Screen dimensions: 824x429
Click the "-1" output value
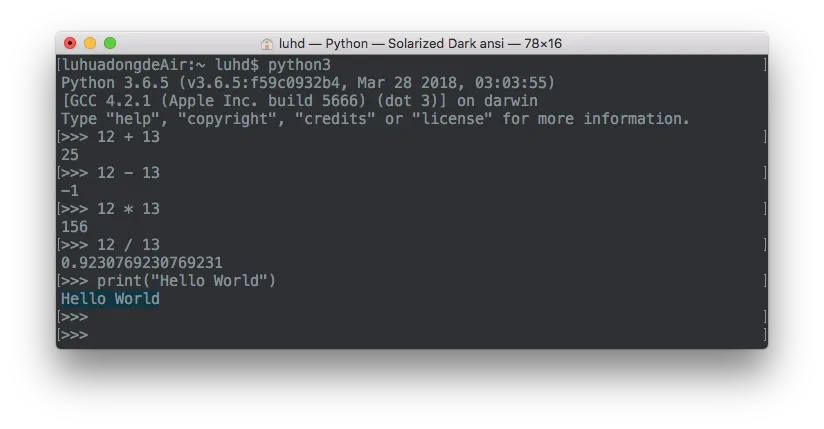[70, 191]
